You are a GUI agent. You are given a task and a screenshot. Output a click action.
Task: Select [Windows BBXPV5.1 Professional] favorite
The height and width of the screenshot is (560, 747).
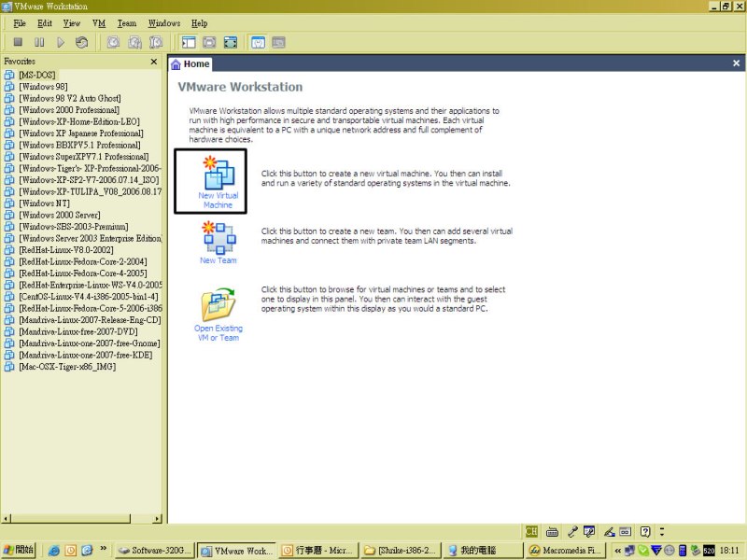(x=80, y=145)
